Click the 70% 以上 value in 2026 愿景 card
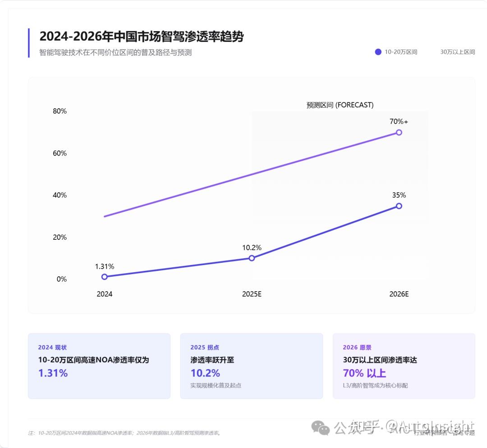Viewport: 487px width, 448px height. point(364,373)
